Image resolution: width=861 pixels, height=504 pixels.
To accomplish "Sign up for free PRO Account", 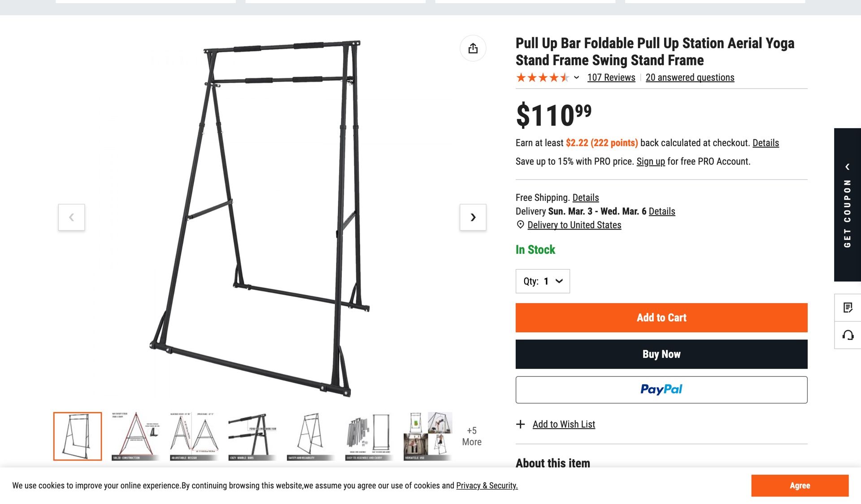I will point(650,161).
